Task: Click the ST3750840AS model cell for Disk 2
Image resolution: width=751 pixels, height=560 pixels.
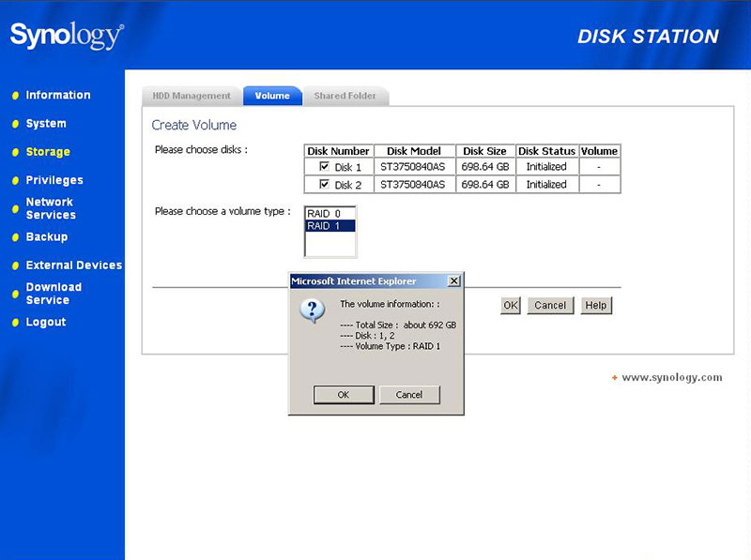Action: point(414,184)
